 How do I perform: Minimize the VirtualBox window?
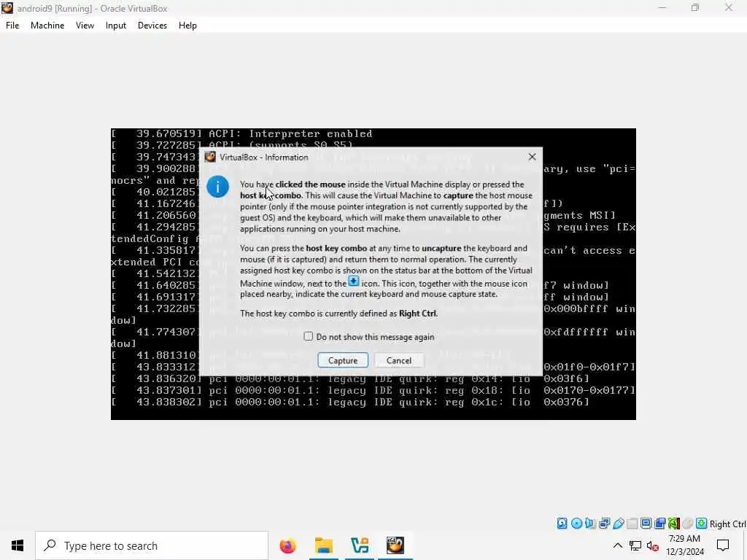click(x=662, y=8)
